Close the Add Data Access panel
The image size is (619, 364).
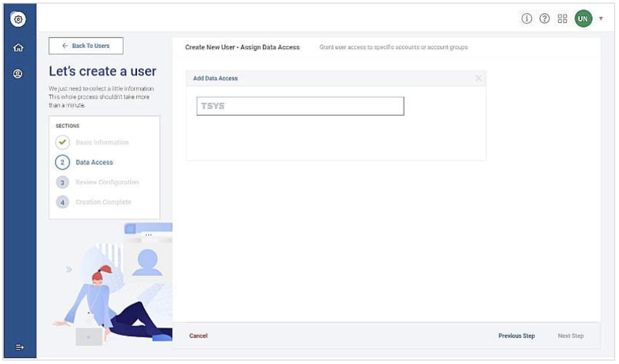point(478,78)
